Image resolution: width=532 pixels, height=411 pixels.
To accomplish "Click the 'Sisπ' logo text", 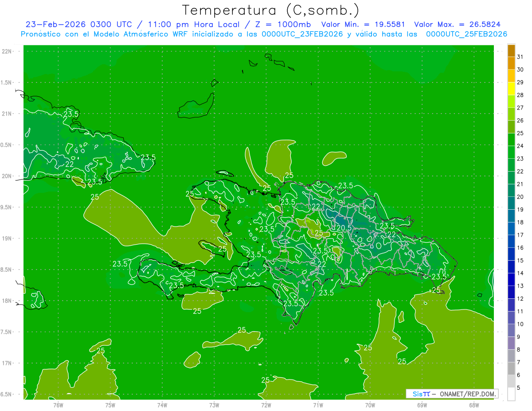I will 421,394.
